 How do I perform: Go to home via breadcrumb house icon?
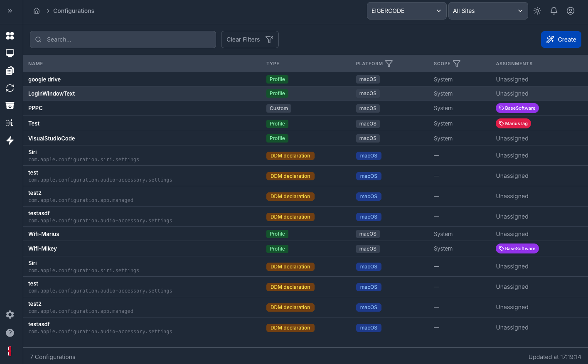point(37,11)
